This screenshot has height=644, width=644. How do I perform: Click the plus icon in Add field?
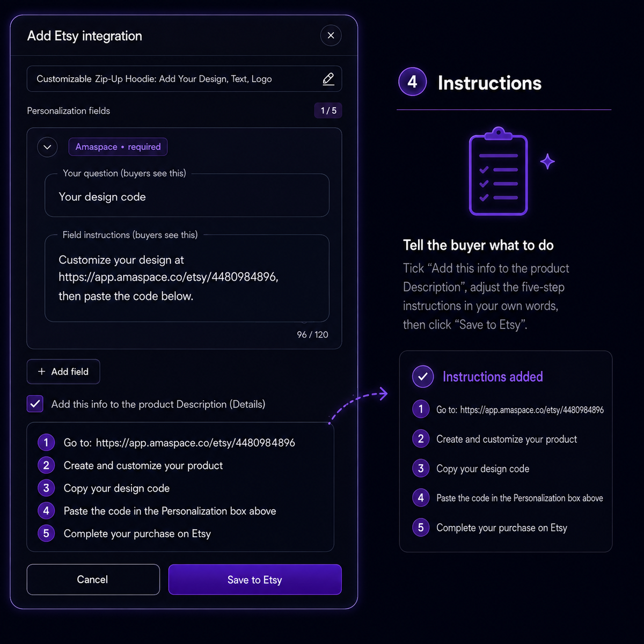(41, 371)
